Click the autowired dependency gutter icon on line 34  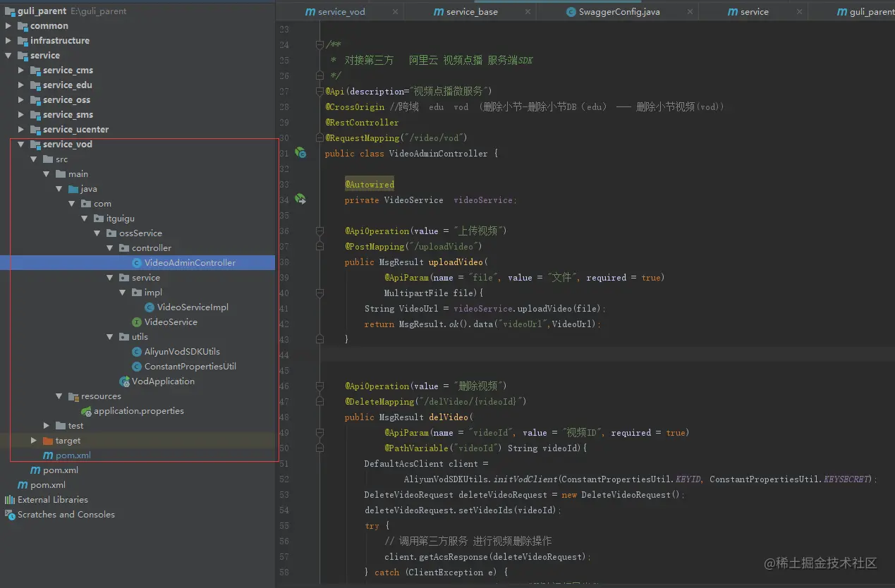tap(300, 200)
